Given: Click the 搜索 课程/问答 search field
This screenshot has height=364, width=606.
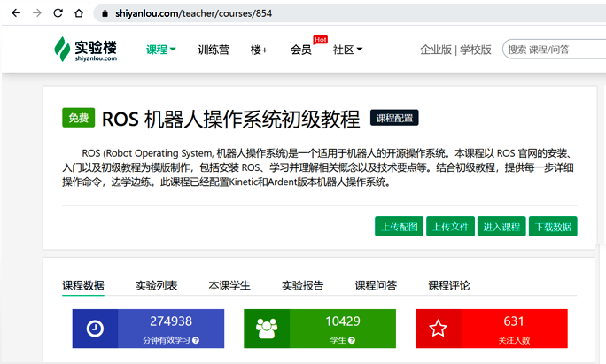Looking at the screenshot, I should (x=555, y=50).
